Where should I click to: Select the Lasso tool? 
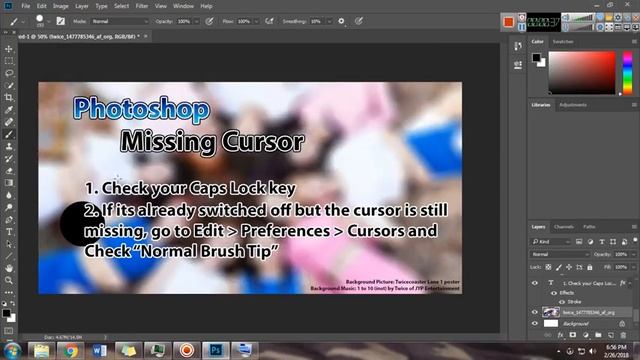9,73
